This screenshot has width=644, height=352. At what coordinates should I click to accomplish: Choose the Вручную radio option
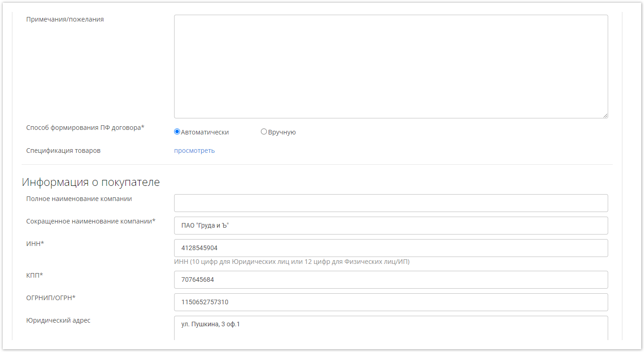coord(264,132)
